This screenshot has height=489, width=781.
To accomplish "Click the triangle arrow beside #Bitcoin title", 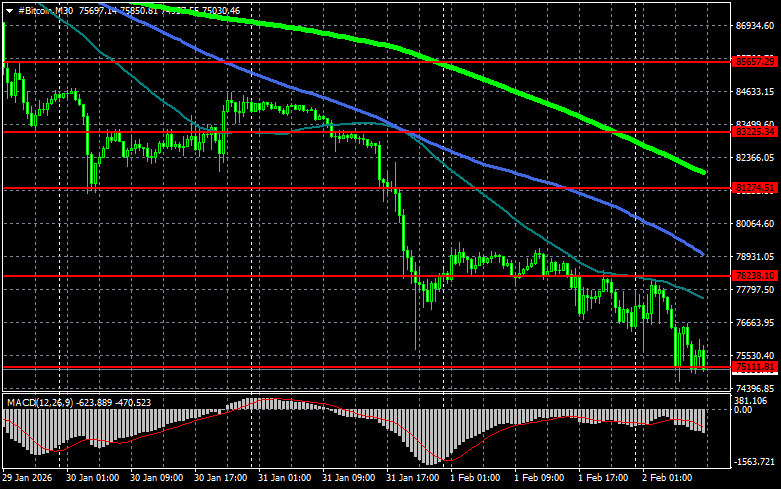I will [10, 9].
